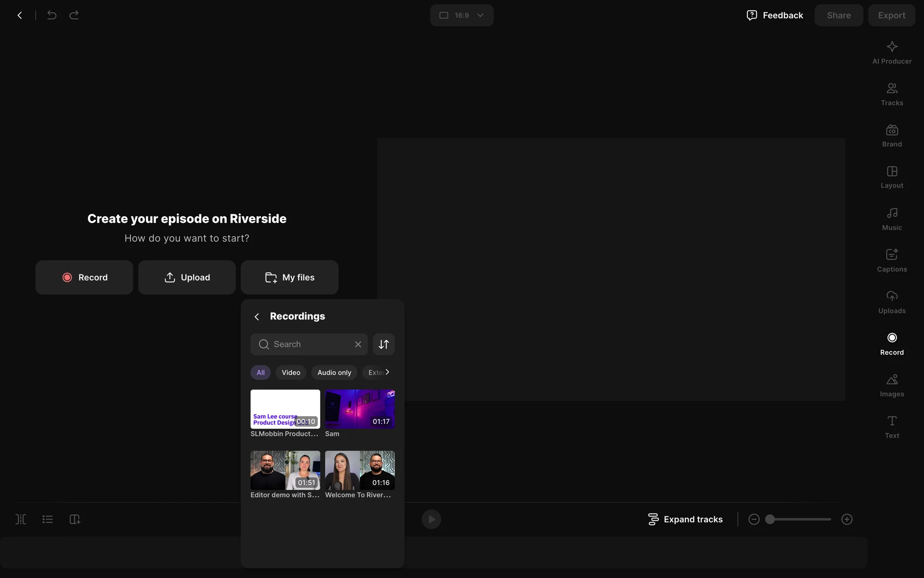This screenshot has height=578, width=924.
Task: Open the Brand panel
Action: [892, 136]
